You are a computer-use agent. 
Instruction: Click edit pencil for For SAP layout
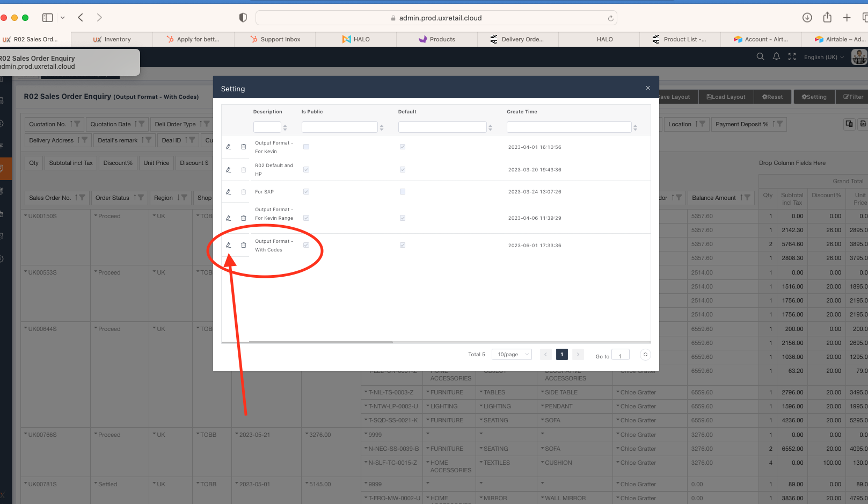tap(228, 192)
